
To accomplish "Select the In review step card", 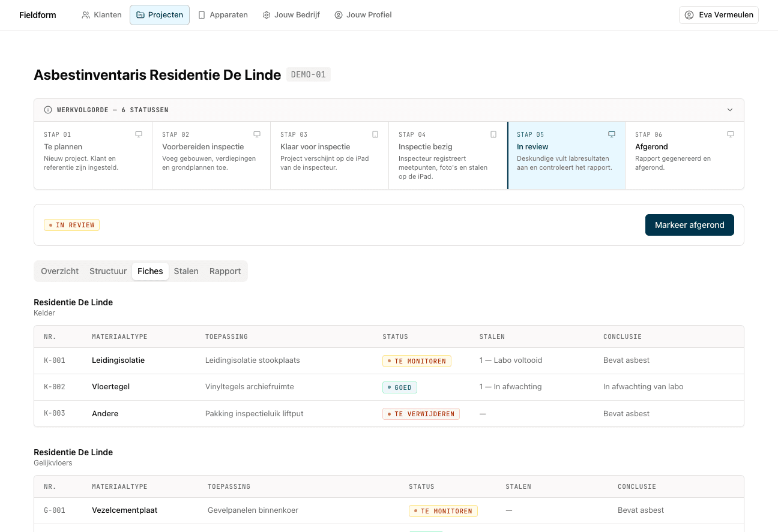I will 566,155.
